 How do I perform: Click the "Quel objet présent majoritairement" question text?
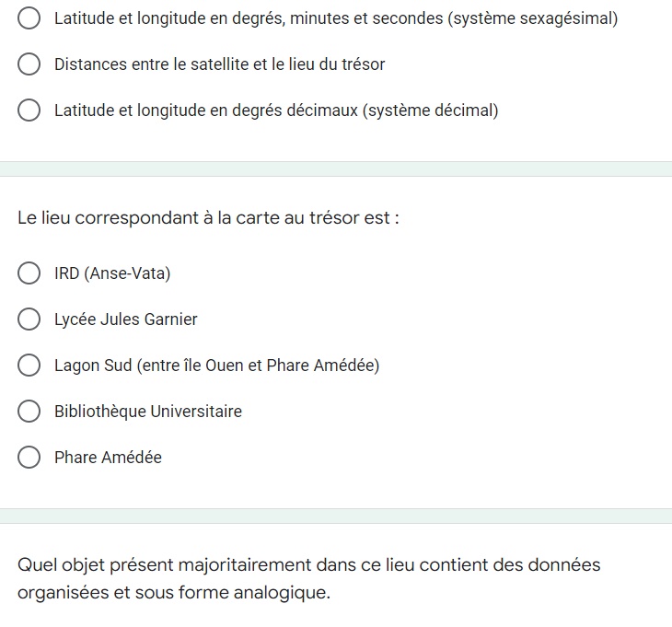point(308,565)
